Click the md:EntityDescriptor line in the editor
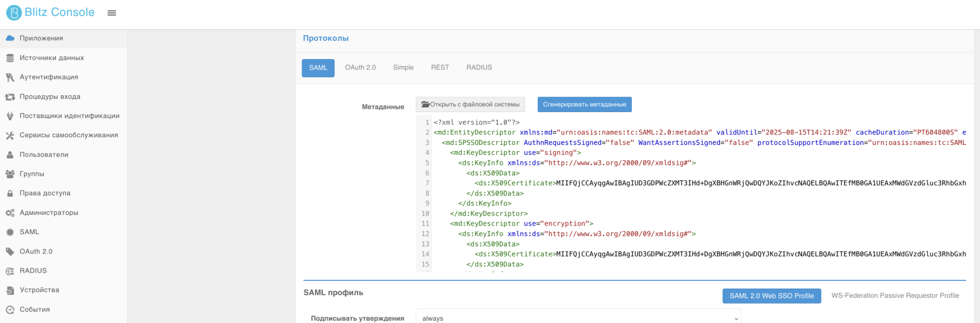Image resolution: width=980 pixels, height=323 pixels. click(699, 133)
